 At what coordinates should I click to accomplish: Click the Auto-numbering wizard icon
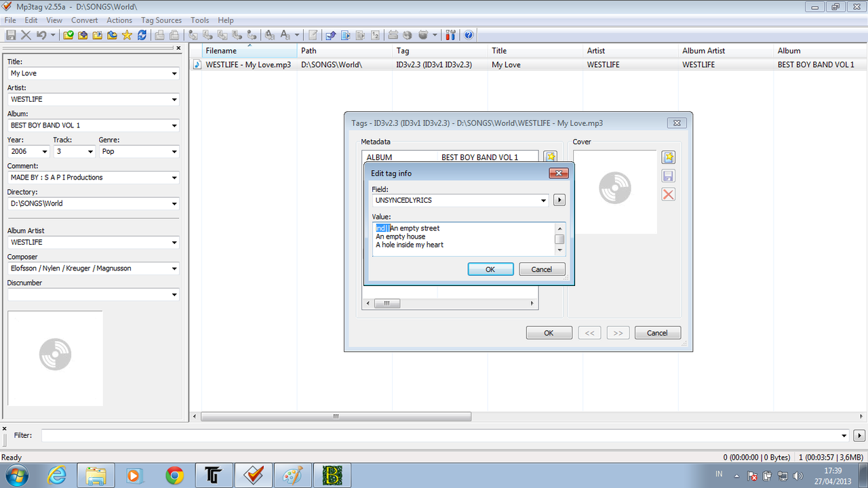(374, 35)
